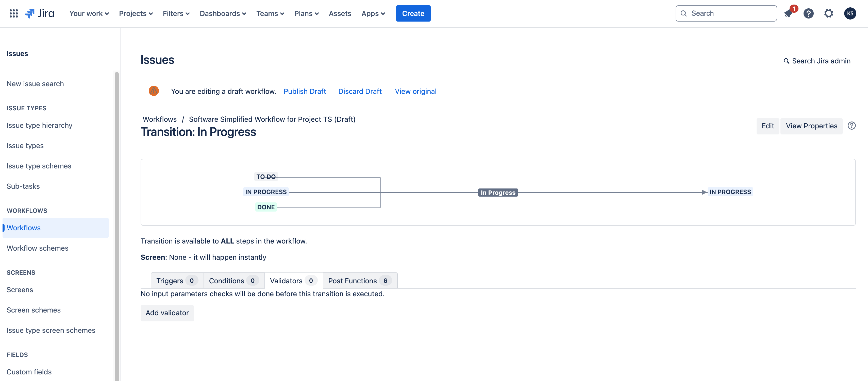Click the workflow help icon beside View Properties

point(852,126)
